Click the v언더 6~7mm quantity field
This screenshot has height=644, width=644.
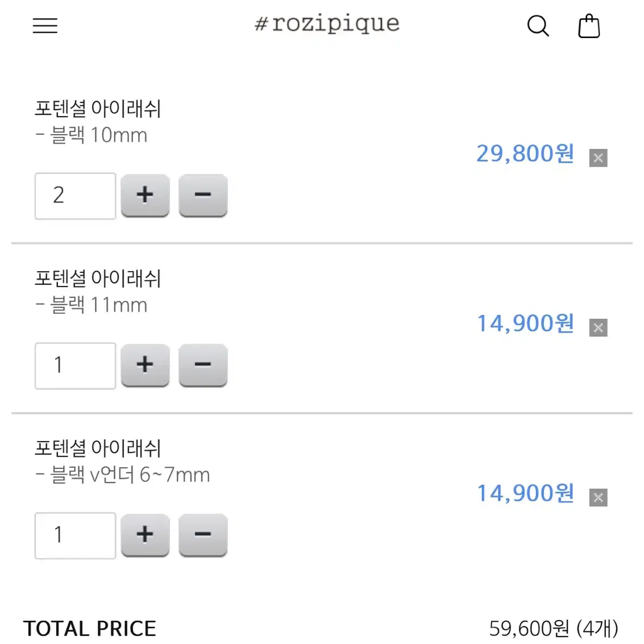76,536
